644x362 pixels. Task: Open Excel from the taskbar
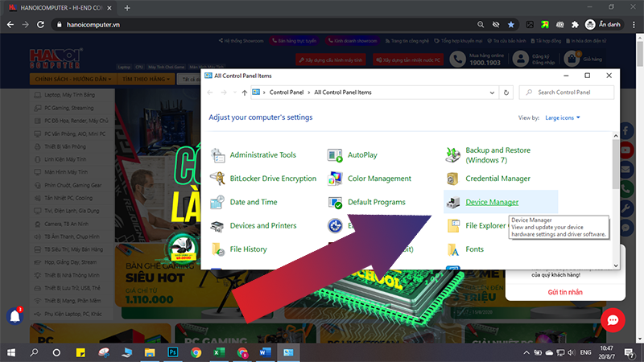click(219, 352)
